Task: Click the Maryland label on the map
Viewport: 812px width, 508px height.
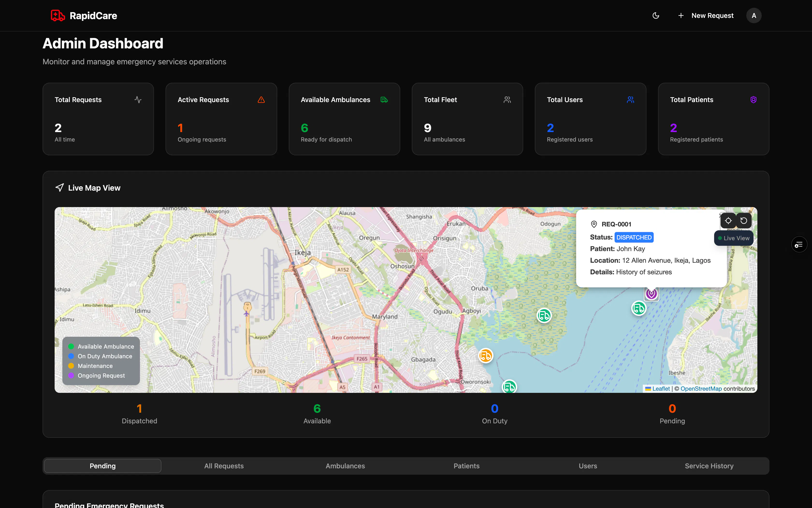Action: [x=384, y=316]
